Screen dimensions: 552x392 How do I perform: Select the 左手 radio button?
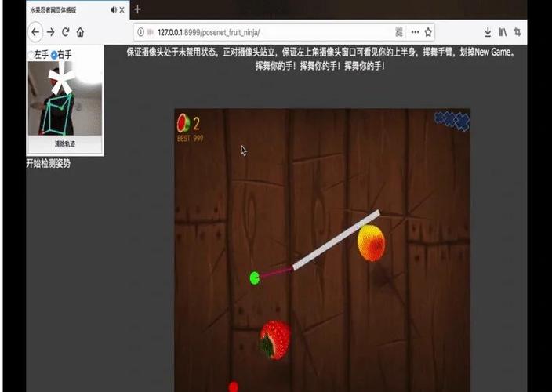pyautogui.click(x=31, y=55)
